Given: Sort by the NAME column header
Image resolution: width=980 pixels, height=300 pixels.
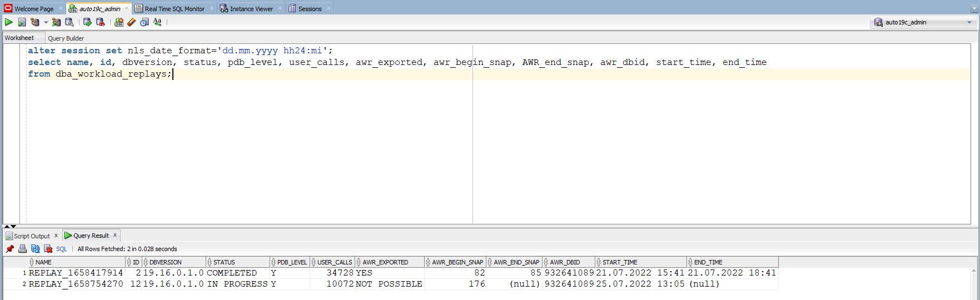Looking at the screenshot, I should click(x=77, y=262).
